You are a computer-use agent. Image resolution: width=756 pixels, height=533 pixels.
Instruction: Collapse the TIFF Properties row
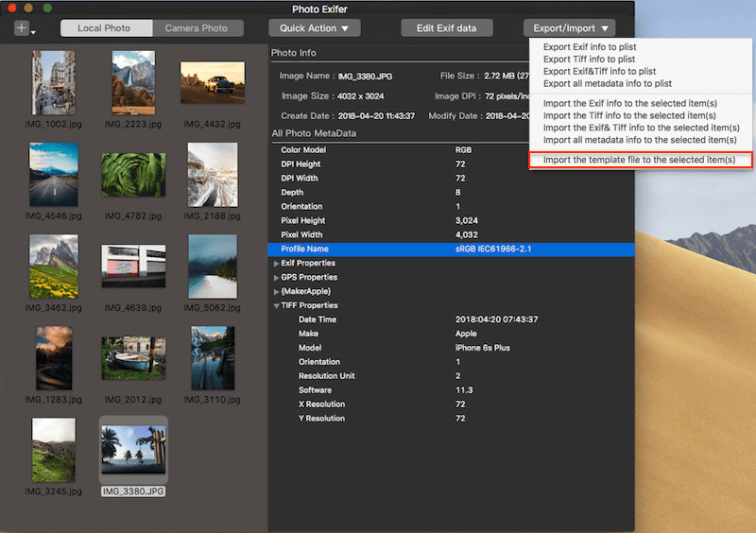276,305
